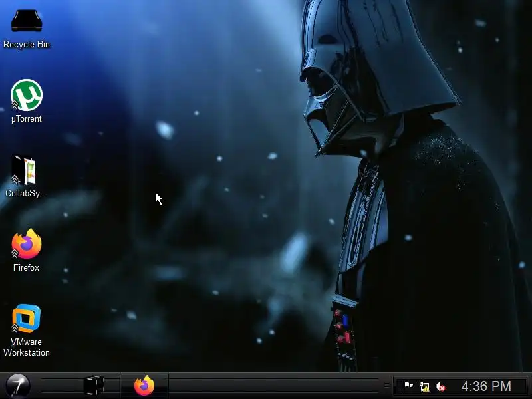Select the VMware Workstation desktop shortcut
This screenshot has height=399, width=532.
pos(27,319)
